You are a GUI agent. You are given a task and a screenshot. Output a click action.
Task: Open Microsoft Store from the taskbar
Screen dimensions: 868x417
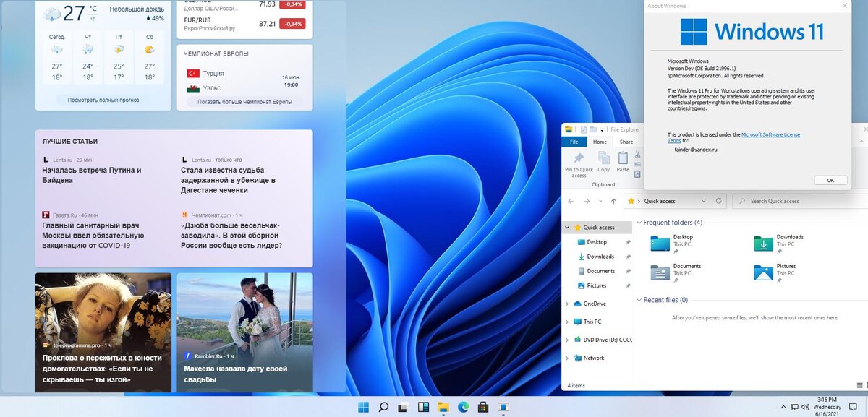coord(483,407)
